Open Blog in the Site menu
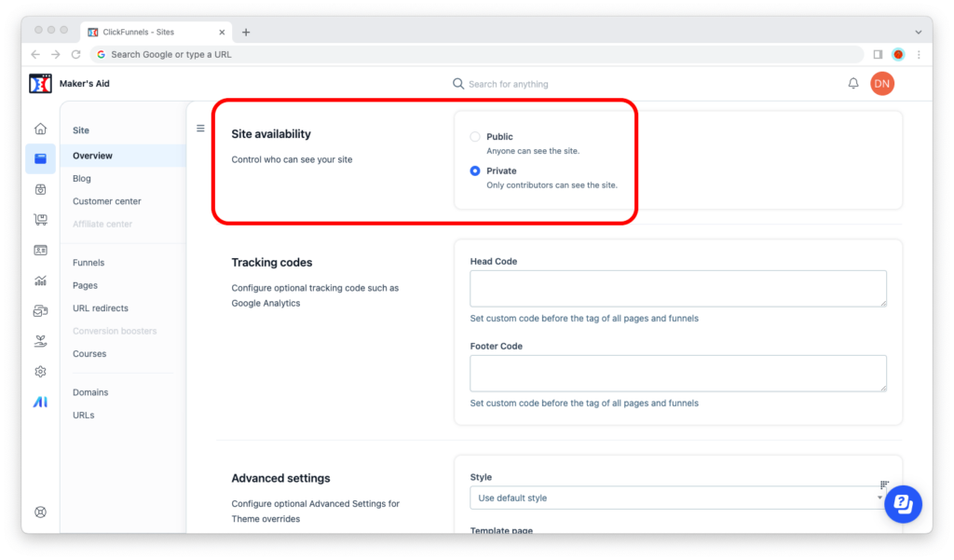The image size is (954, 560). pyautogui.click(x=82, y=178)
